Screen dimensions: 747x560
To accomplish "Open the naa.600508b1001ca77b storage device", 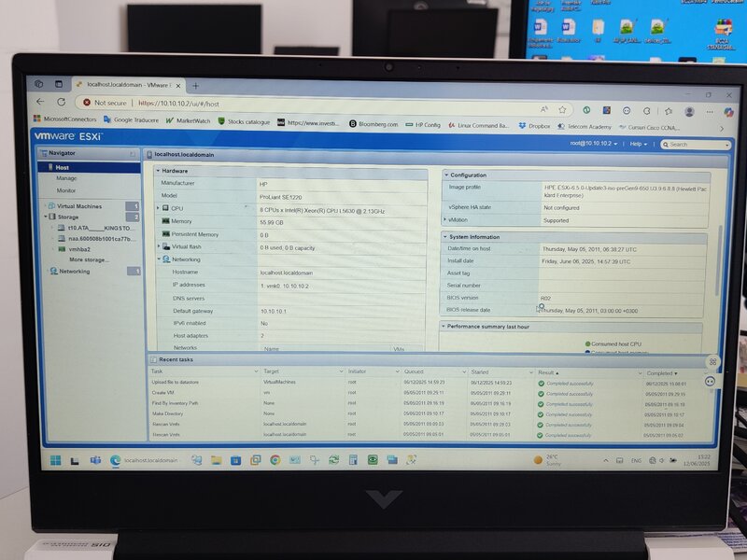I will [101, 239].
